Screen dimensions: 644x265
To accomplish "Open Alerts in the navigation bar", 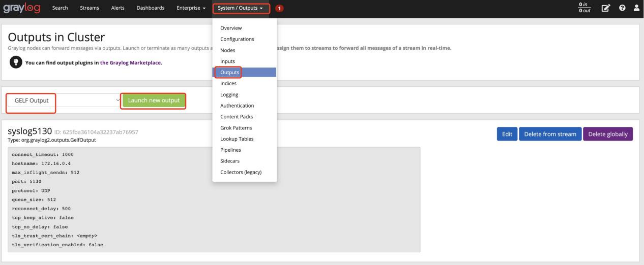I will click(x=118, y=8).
